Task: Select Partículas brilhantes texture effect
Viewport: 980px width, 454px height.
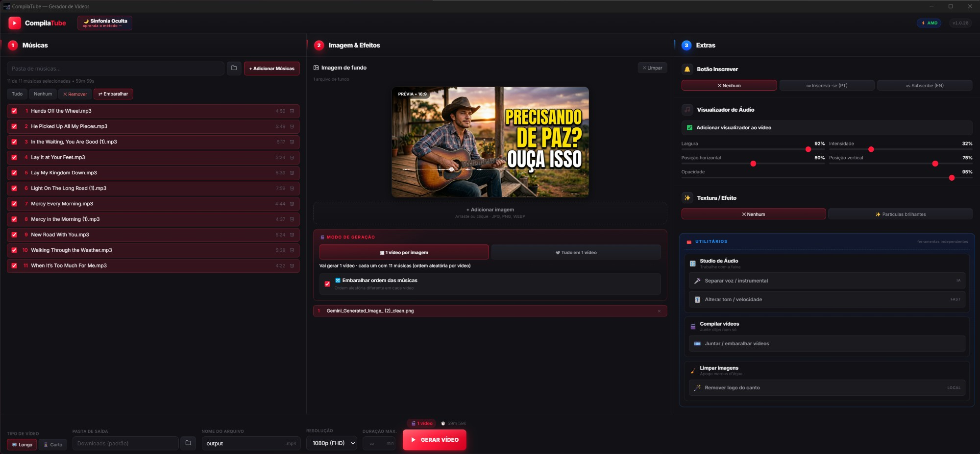Action: (x=900, y=215)
